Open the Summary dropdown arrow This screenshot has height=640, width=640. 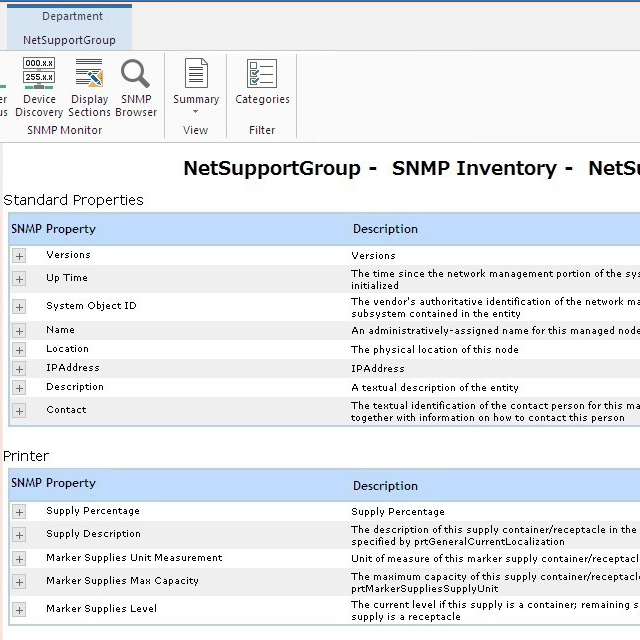pyautogui.click(x=196, y=111)
